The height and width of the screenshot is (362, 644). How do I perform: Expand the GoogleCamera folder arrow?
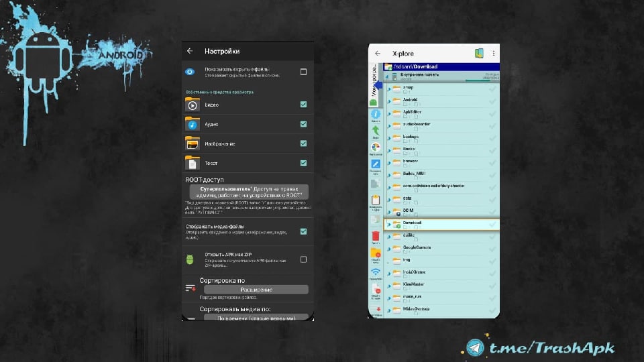389,249
